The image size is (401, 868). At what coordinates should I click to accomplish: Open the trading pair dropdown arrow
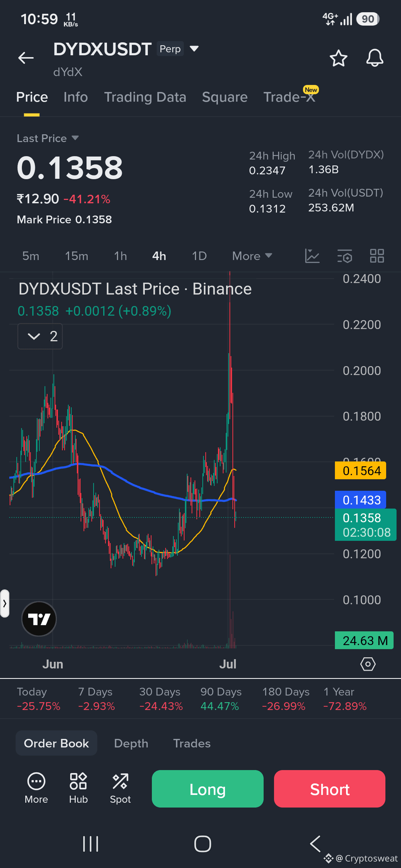pos(194,49)
